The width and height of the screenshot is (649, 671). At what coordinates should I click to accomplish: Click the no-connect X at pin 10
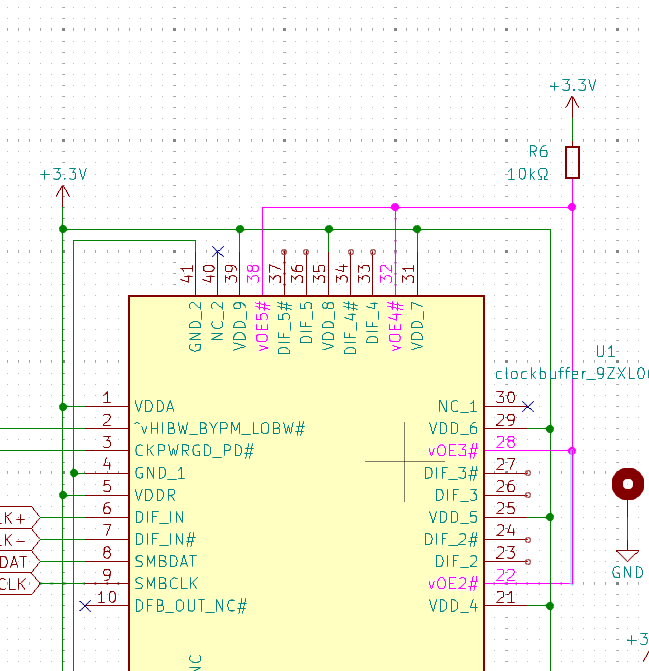pos(85,605)
